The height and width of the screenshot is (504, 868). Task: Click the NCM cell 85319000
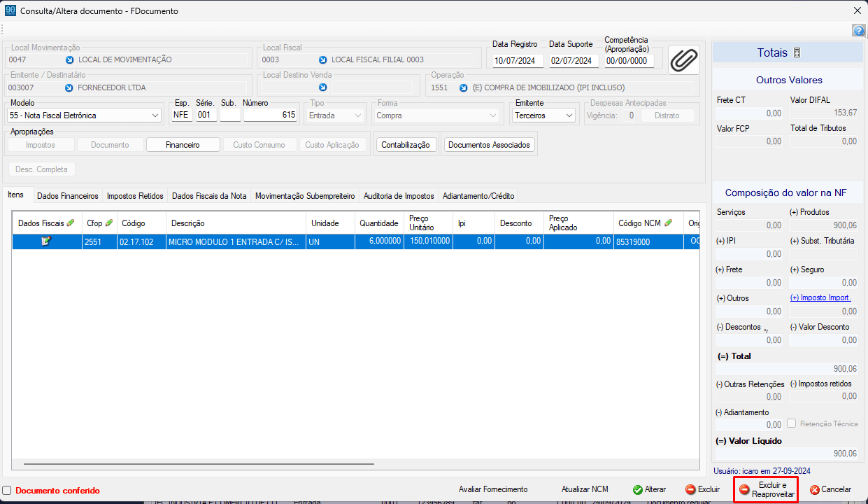(648, 241)
